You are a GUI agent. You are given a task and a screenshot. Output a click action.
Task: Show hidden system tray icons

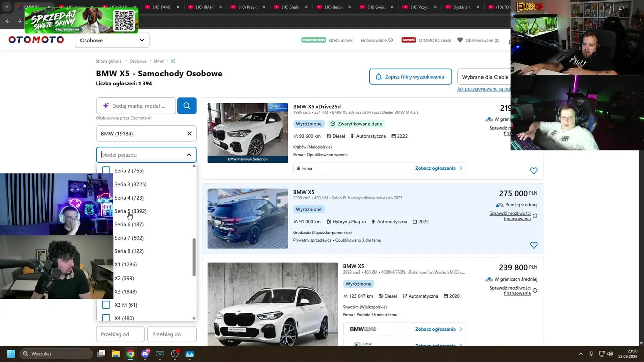(x=580, y=354)
